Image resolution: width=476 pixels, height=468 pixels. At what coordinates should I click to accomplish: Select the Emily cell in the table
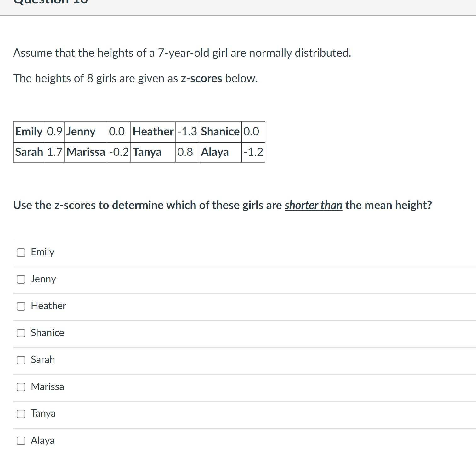(x=29, y=132)
